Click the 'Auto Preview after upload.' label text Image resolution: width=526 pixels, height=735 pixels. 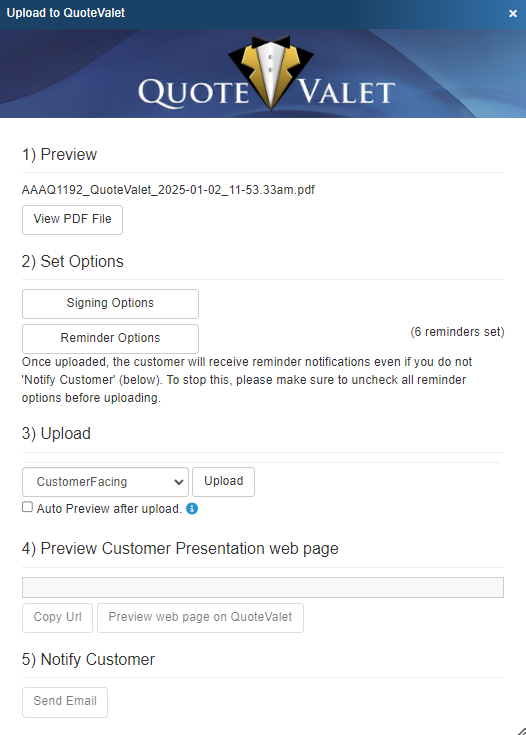point(109,509)
